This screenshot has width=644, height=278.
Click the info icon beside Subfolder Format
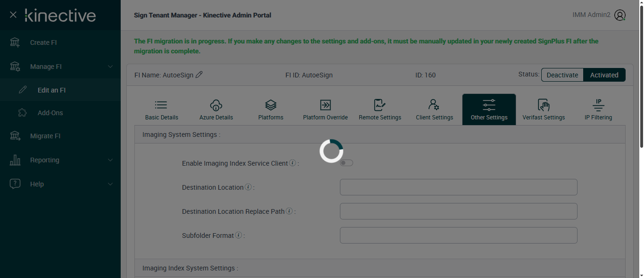click(239, 236)
